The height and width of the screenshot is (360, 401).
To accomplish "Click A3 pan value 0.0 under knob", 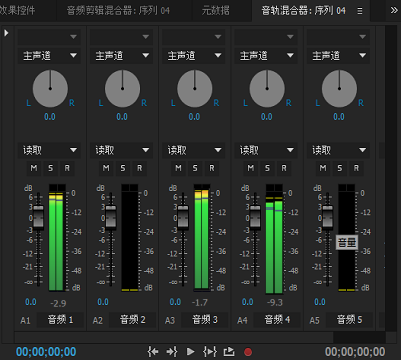I will click(x=194, y=117).
